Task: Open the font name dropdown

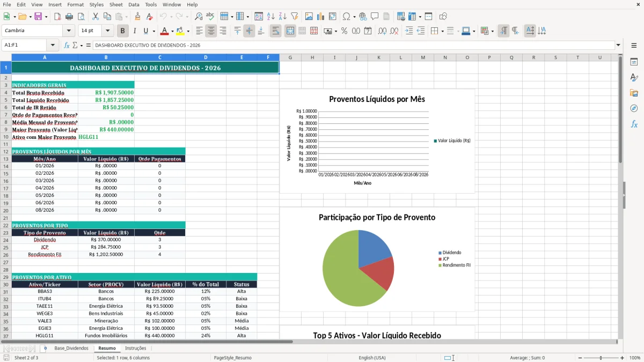Action: point(68,31)
